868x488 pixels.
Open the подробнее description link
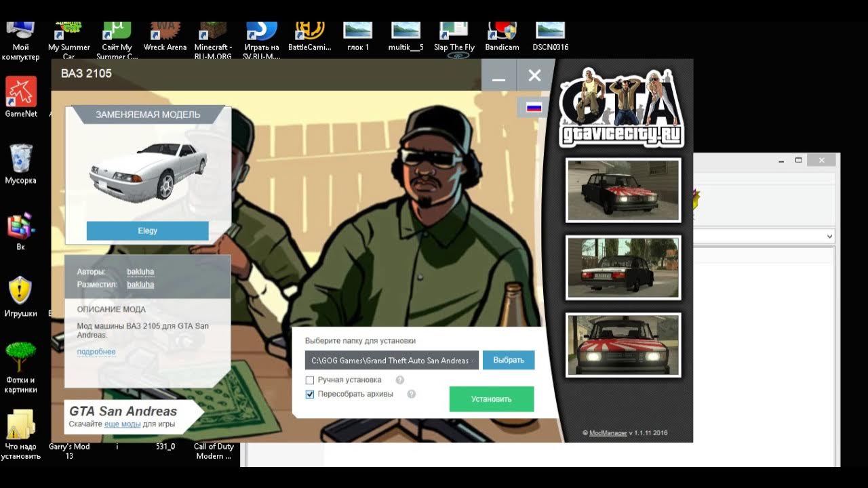tap(96, 352)
